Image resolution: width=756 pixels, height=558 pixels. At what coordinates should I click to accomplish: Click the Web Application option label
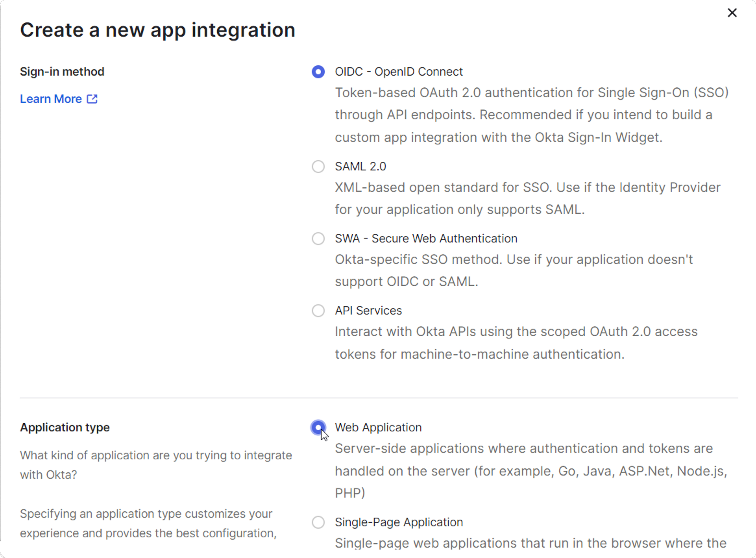pyautogui.click(x=378, y=428)
